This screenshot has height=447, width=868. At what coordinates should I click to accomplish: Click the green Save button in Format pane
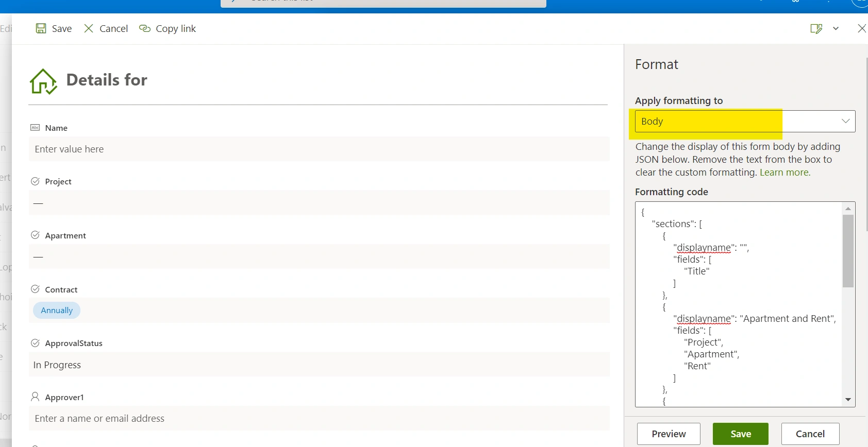point(741,434)
